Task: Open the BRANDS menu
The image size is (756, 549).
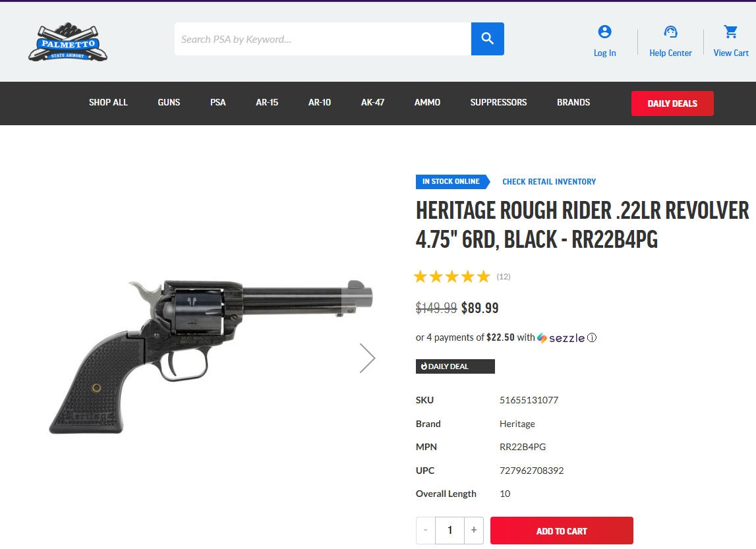Action: tap(573, 103)
